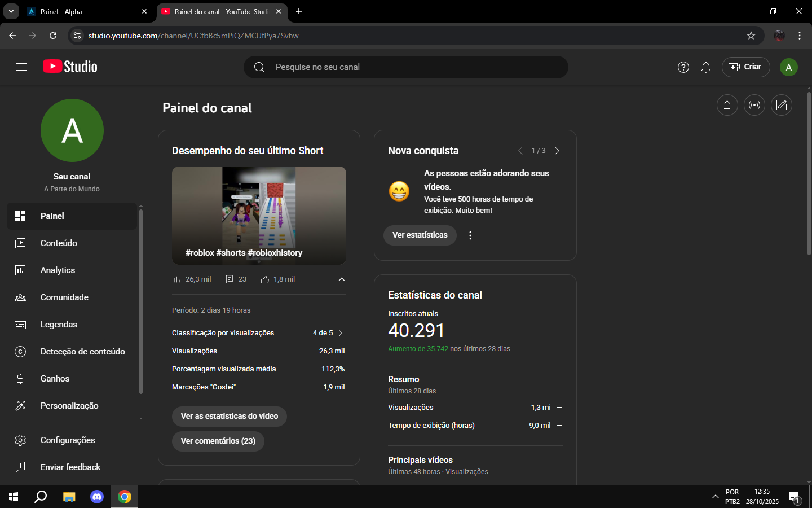Click the sidebar scrollbar
Image resolution: width=812 pixels, height=508 pixels.
(x=140, y=302)
